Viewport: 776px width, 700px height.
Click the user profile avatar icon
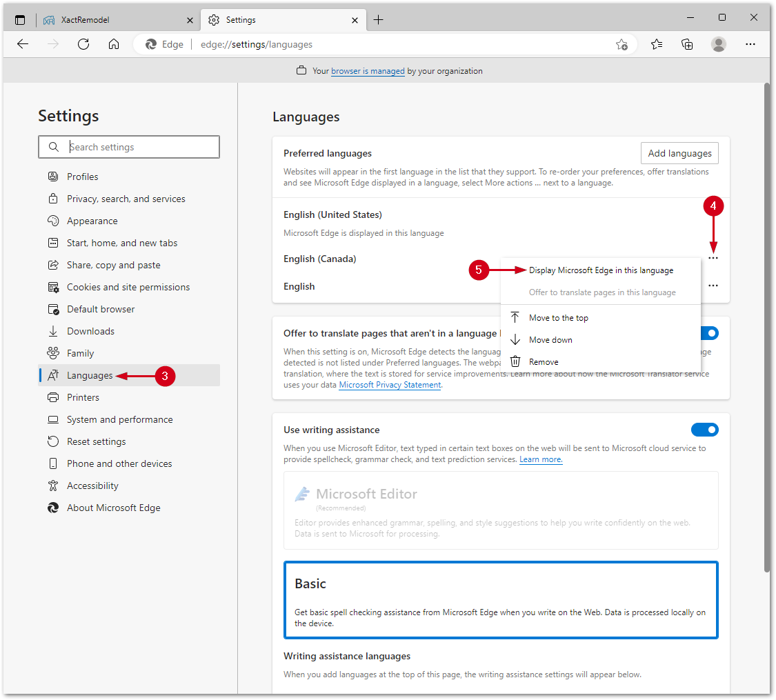[x=719, y=44]
